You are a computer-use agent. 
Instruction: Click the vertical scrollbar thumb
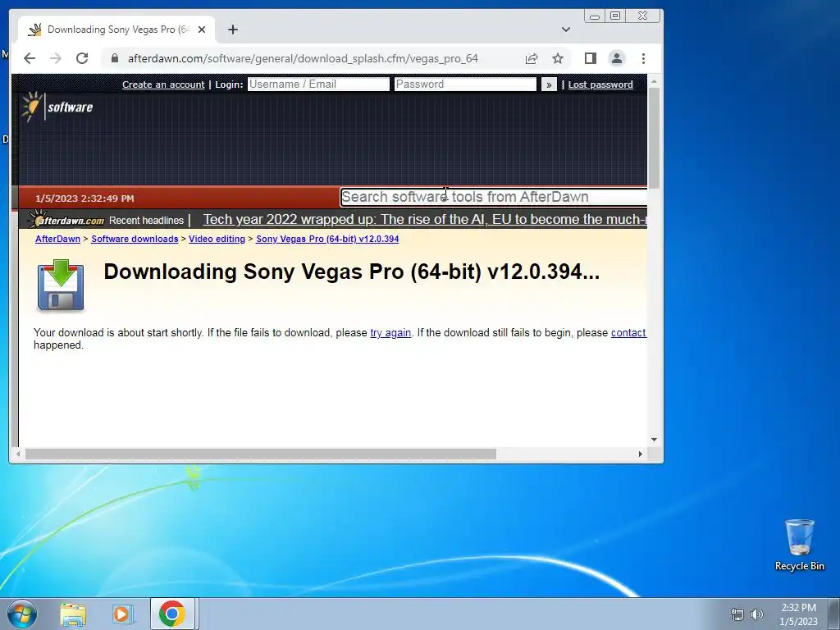(x=654, y=138)
